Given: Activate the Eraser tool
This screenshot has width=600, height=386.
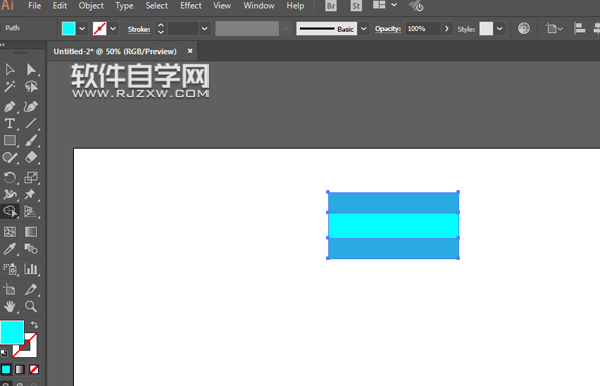Looking at the screenshot, I should (x=31, y=157).
